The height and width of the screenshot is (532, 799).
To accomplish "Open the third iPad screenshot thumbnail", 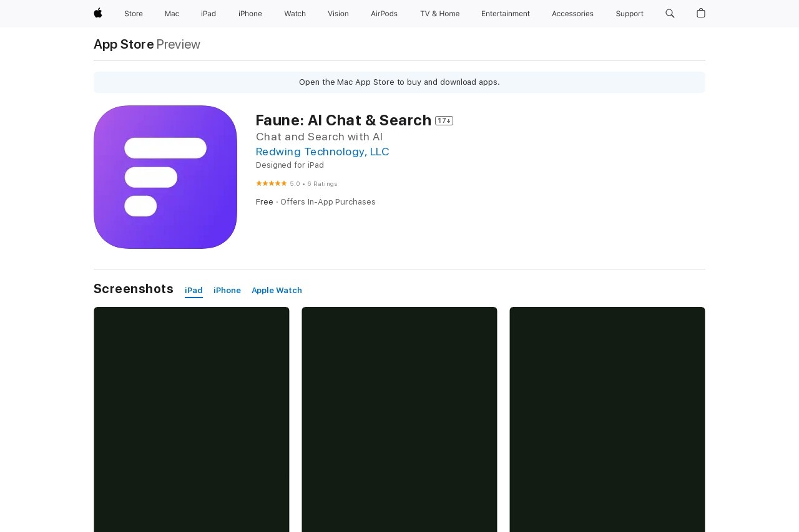I will click(x=607, y=419).
